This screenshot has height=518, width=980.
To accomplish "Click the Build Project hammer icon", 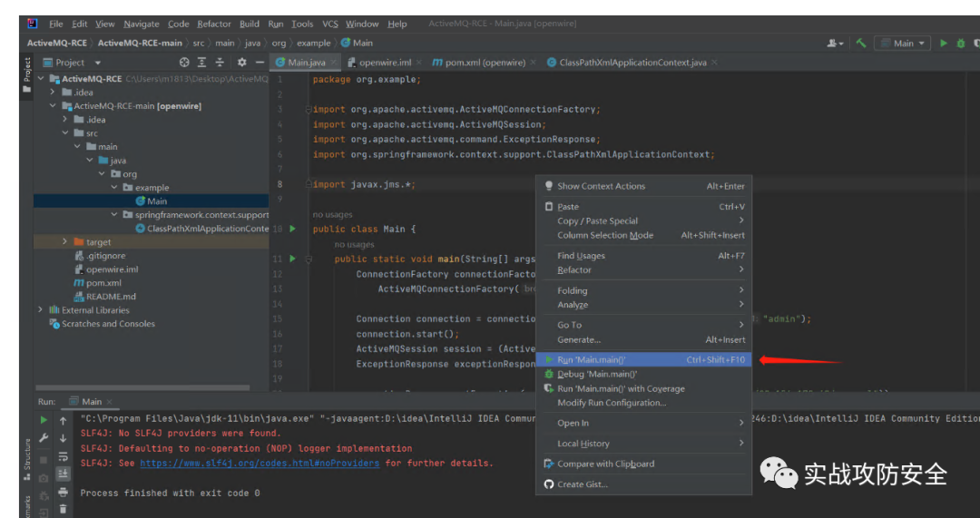I will (x=860, y=44).
